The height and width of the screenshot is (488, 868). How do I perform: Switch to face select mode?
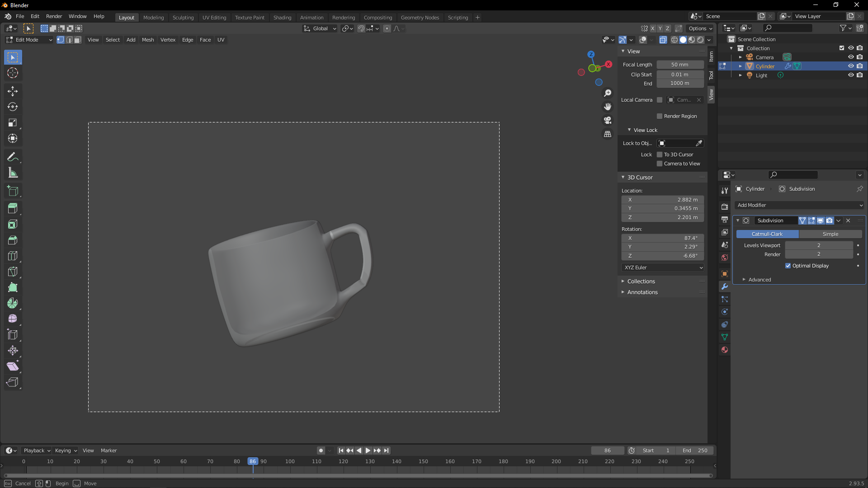click(78, 40)
